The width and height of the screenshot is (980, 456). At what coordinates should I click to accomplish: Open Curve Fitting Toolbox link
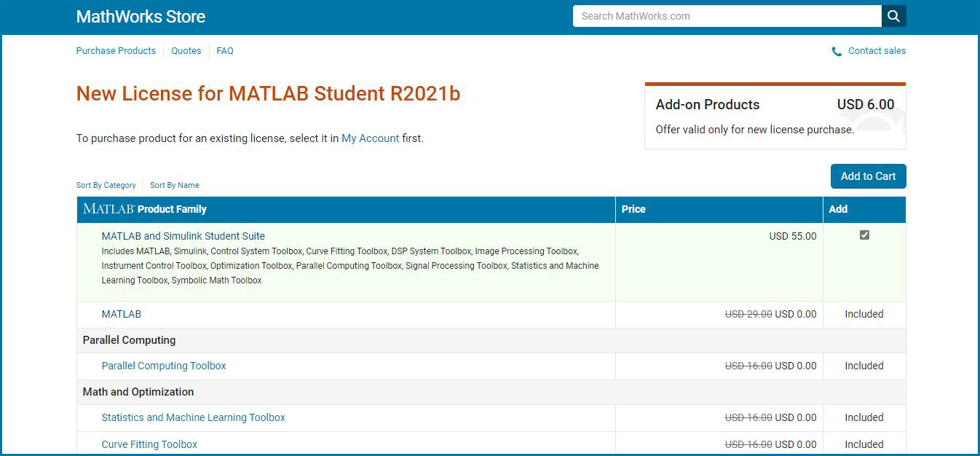(x=149, y=444)
